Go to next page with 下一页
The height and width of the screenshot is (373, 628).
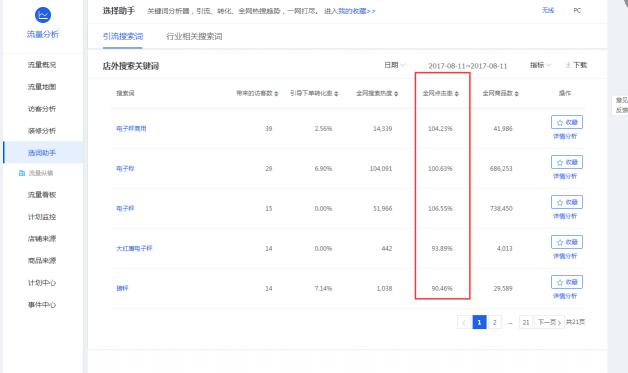point(549,322)
